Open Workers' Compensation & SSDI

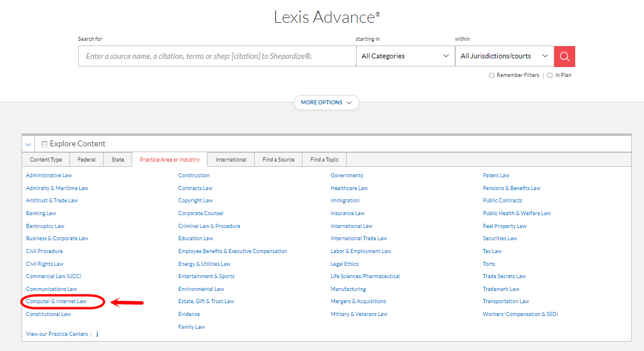tap(520, 314)
